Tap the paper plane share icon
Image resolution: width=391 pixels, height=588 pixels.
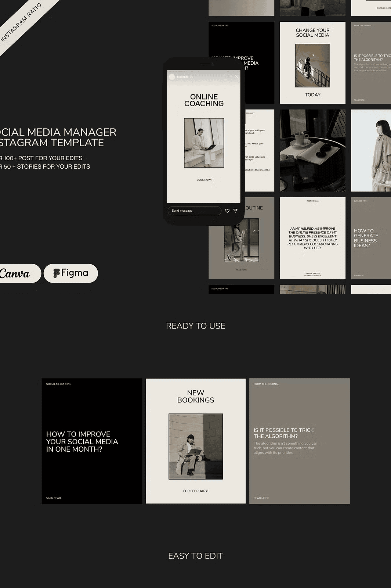click(x=235, y=211)
